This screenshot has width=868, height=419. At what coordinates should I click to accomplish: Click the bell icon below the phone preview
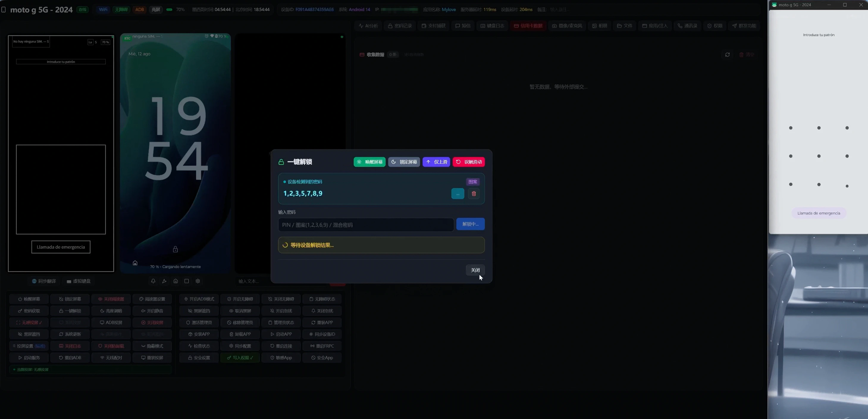[153, 281]
